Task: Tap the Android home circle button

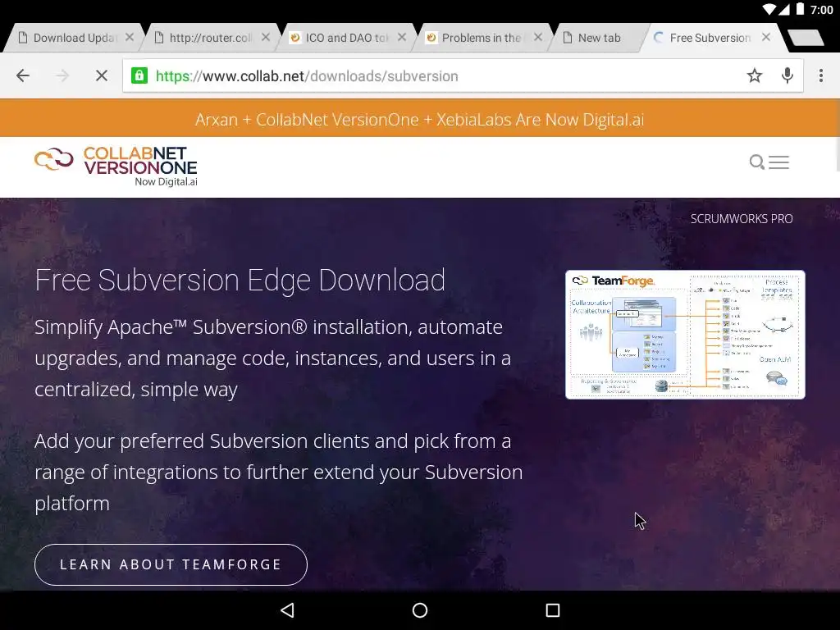Action: (x=420, y=610)
